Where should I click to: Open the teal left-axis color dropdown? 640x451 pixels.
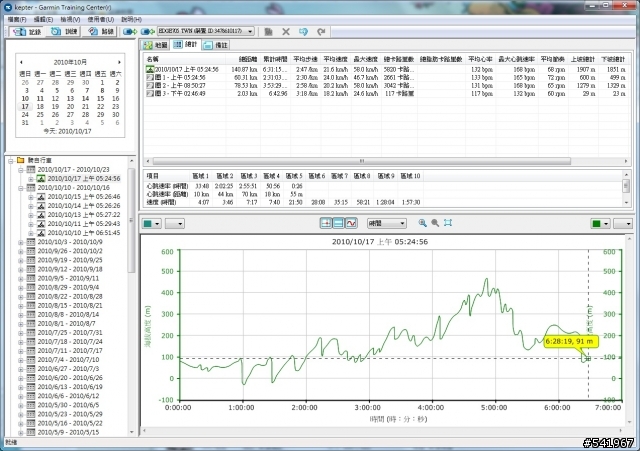tap(151, 224)
